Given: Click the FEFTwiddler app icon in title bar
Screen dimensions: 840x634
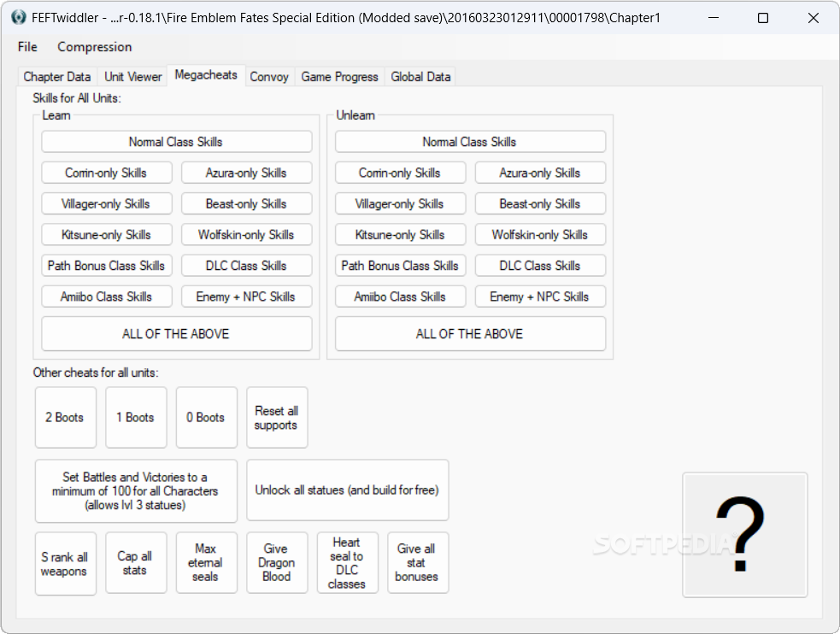Looking at the screenshot, I should [18, 18].
